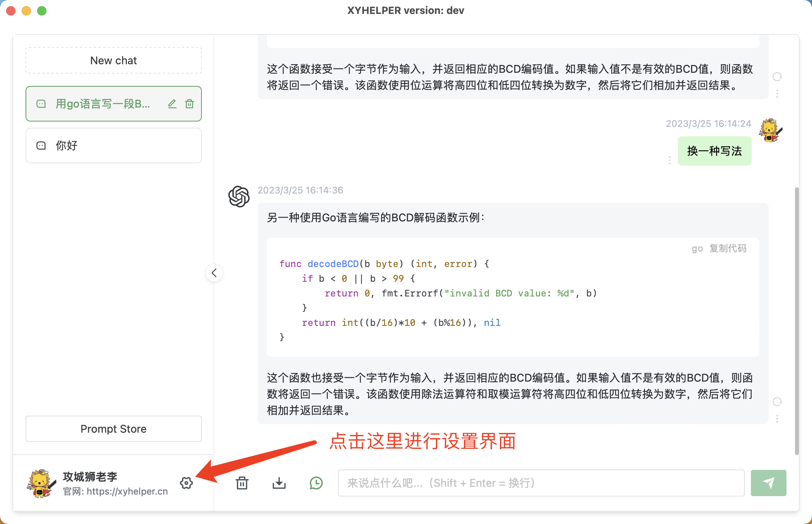Click the refresh icon beside the bottom reply
This screenshot has height=524, width=812.
click(777, 401)
